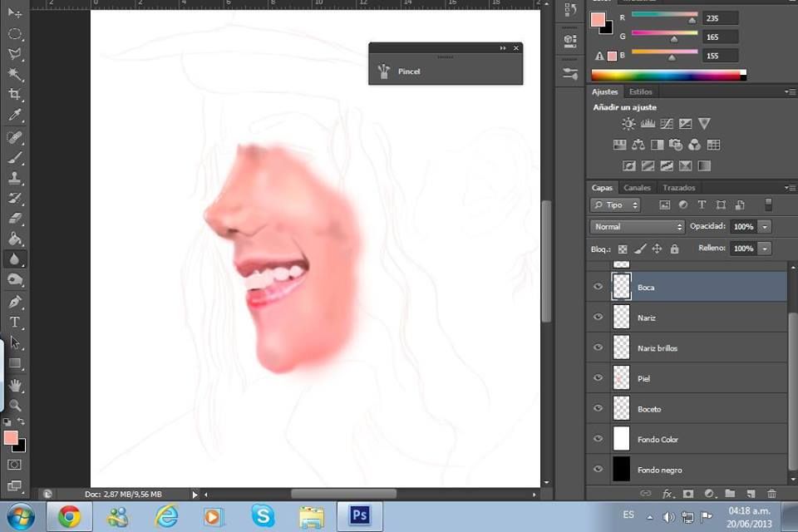Select the Eyedropper tool
Image resolution: width=798 pixels, height=532 pixels.
[15, 115]
